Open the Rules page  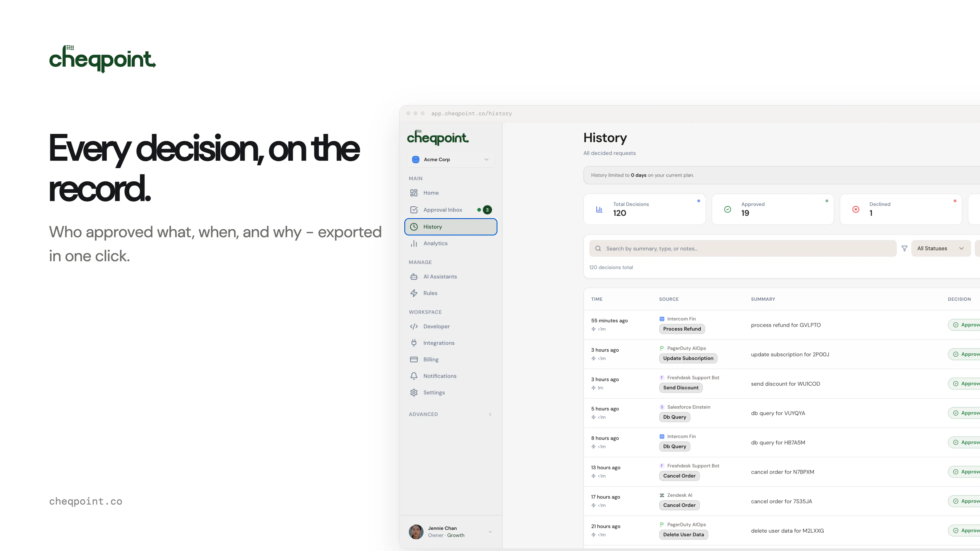pyautogui.click(x=450, y=293)
